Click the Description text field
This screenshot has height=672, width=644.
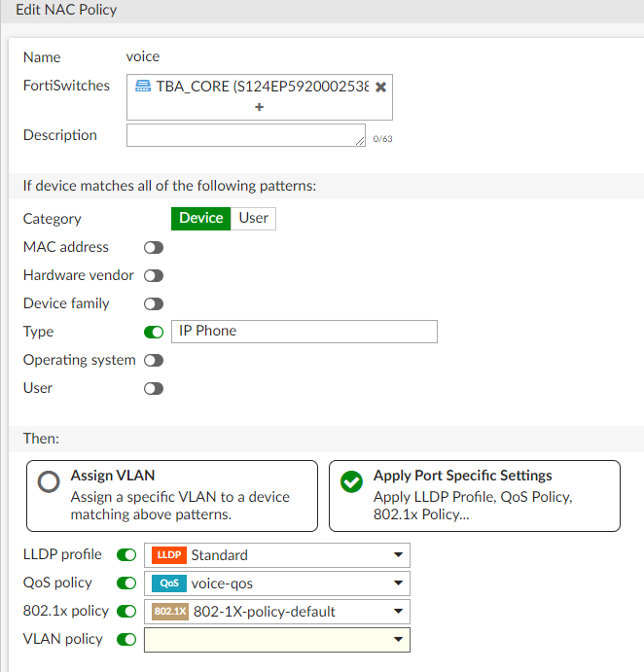click(x=245, y=135)
